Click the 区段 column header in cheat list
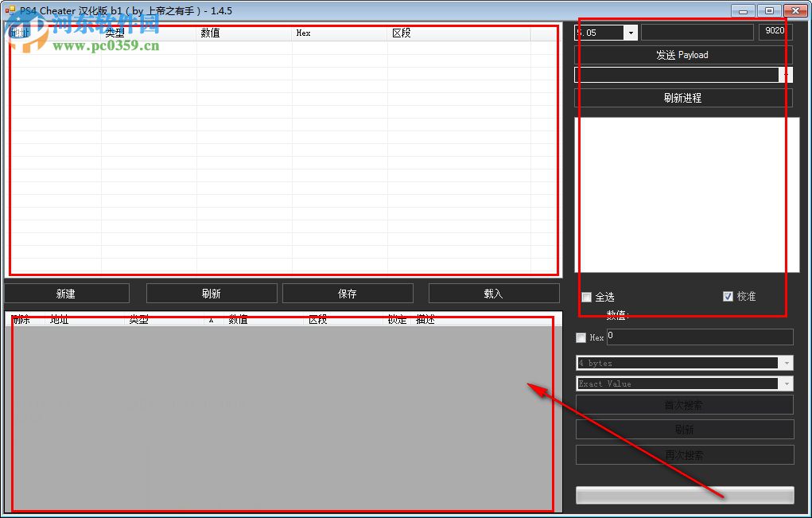812x518 pixels. pyautogui.click(x=344, y=320)
